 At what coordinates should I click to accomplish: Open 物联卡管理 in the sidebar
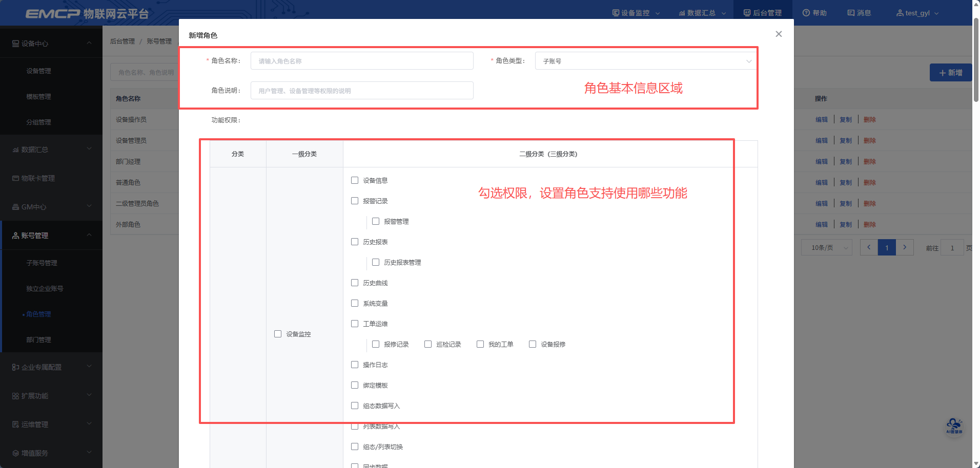click(51, 178)
